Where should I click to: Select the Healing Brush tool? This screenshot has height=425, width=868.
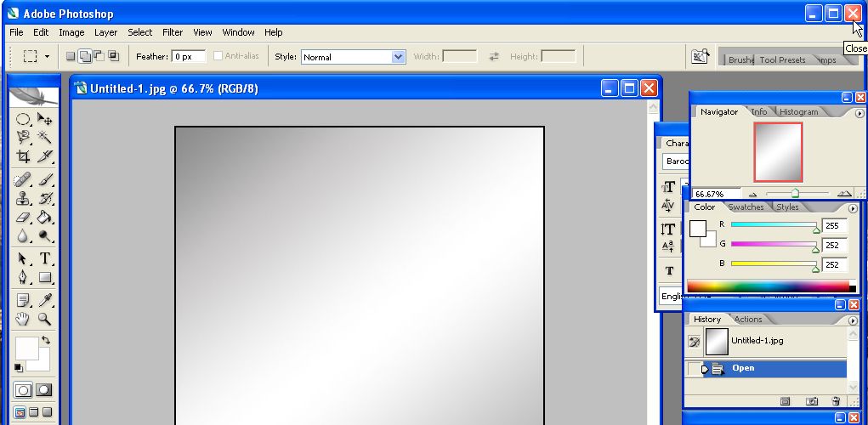click(x=24, y=179)
